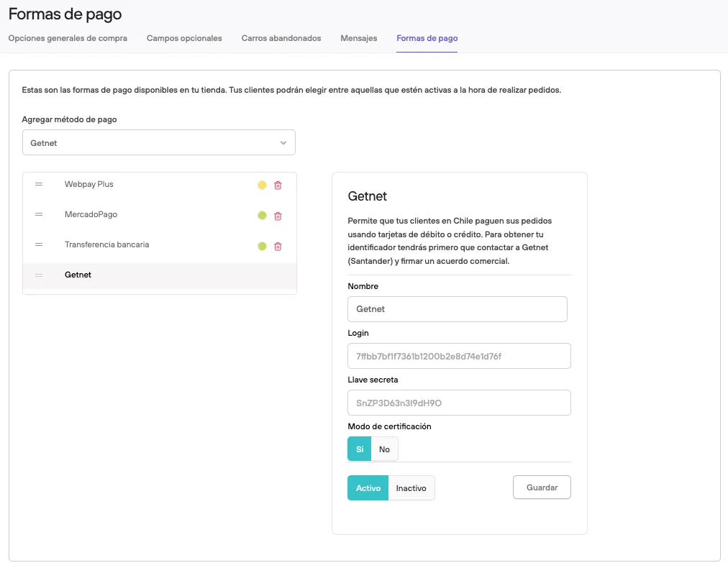This screenshot has width=728, height=568.
Task: Open the Mensajes tab
Action: [358, 38]
